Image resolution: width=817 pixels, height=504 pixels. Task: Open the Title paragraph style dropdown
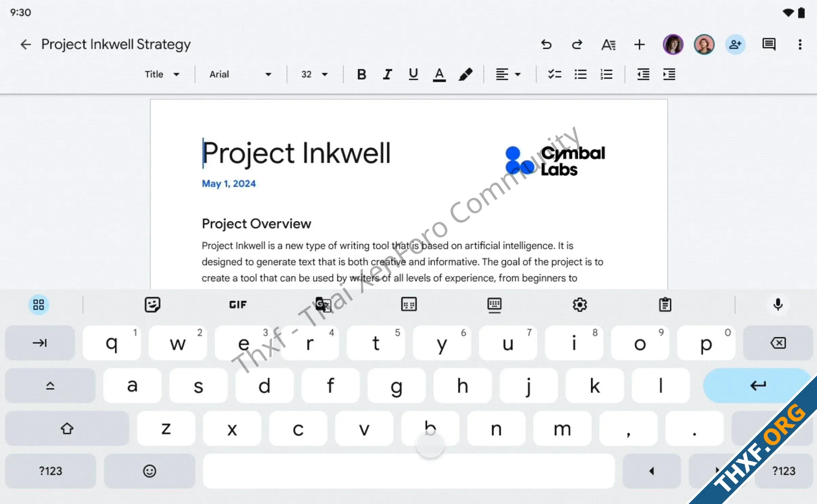click(162, 74)
